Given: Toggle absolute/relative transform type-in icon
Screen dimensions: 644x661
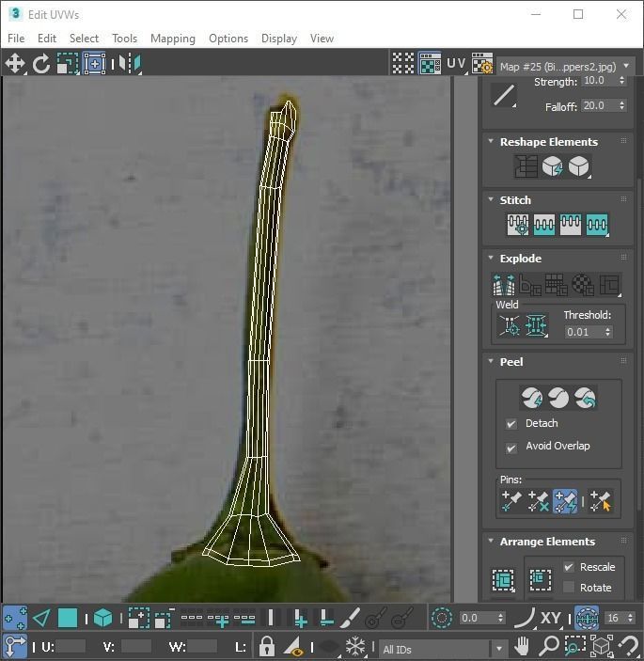Looking at the screenshot, I should 15,646.
